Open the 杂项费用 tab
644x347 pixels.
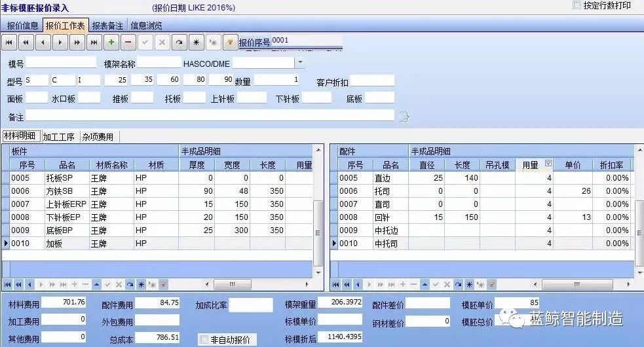[98, 137]
